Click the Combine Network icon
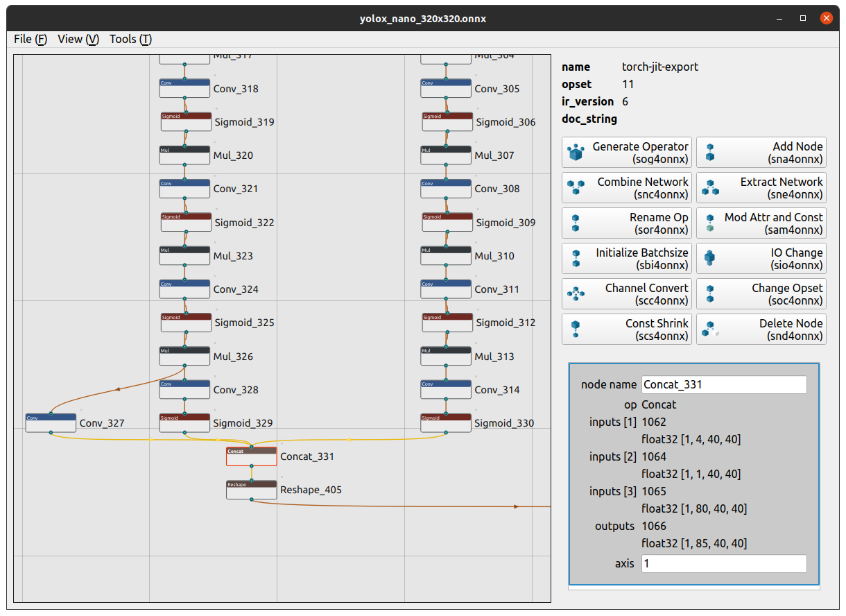The image size is (846, 616). tap(576, 188)
